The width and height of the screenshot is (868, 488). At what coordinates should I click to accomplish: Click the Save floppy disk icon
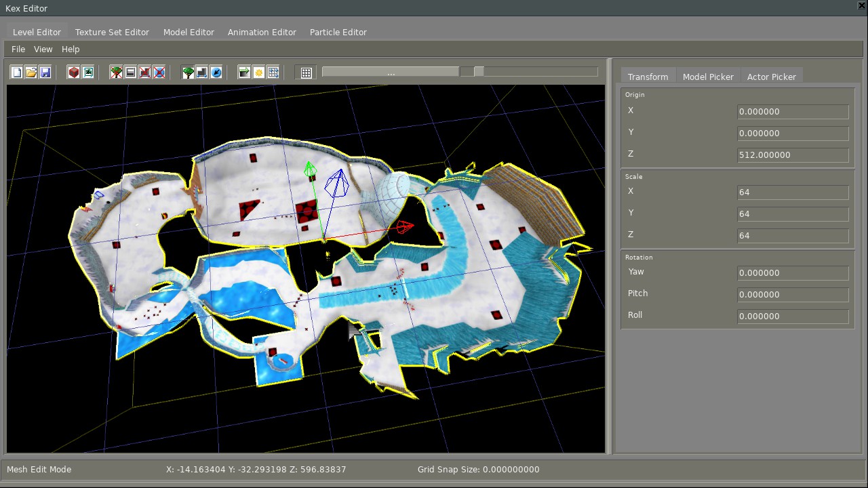pyautogui.click(x=45, y=73)
